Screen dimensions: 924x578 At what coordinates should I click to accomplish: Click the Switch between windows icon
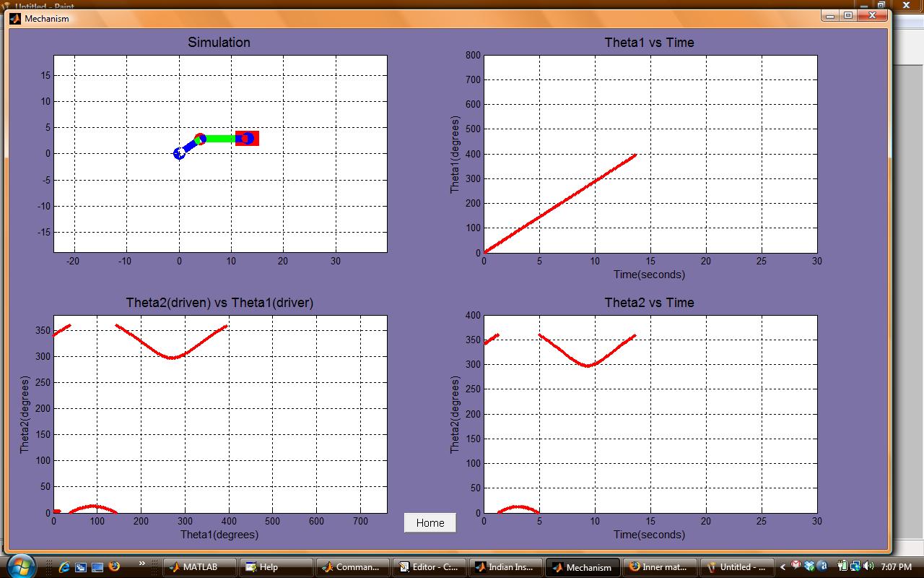pyautogui.click(x=81, y=567)
